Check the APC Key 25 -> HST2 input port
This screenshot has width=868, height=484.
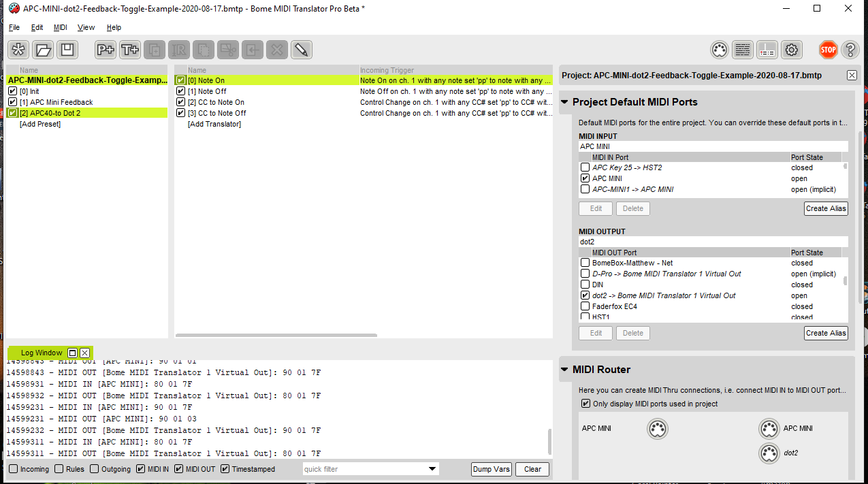point(585,167)
